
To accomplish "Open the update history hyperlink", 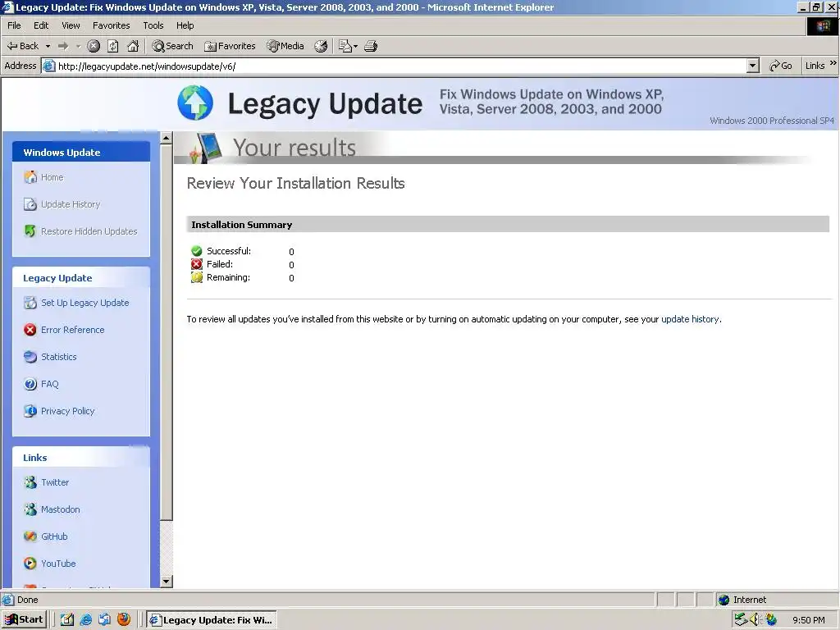I will 690,319.
